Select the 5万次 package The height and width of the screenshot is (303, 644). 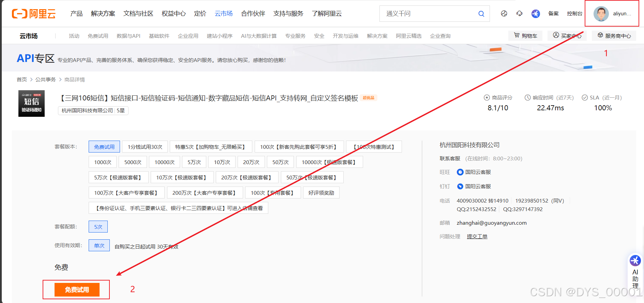click(x=194, y=162)
